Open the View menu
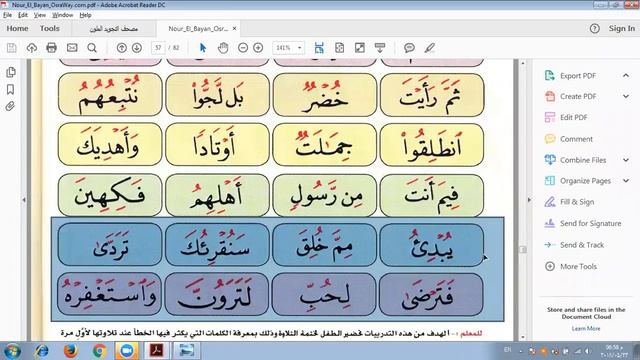The width and height of the screenshot is (640, 360). (40, 15)
